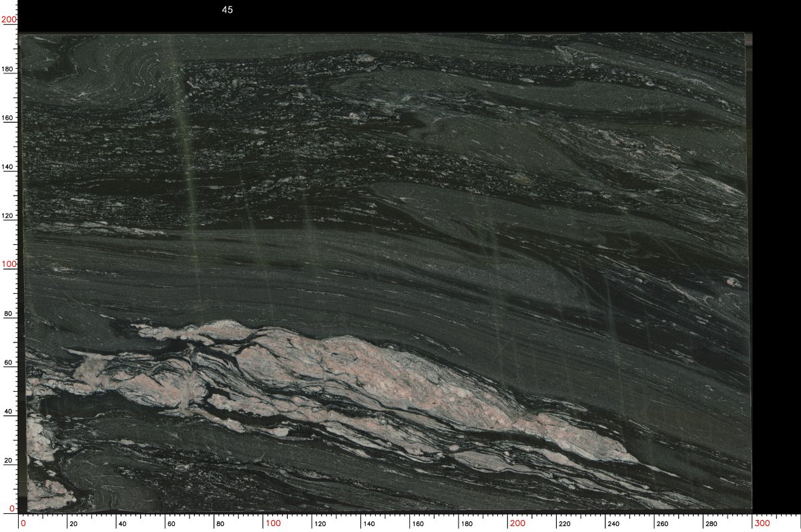
Task: Pick the 240 mark on the horizontal ruler
Action: [614, 525]
